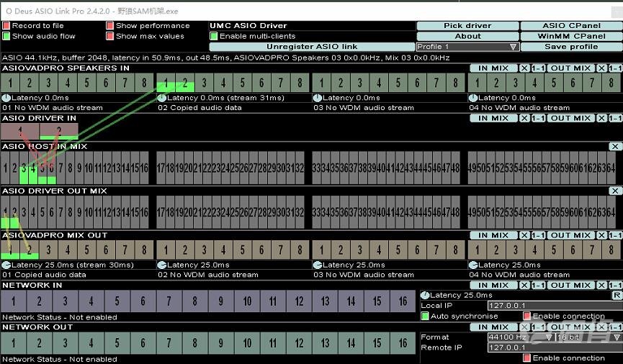The image size is (623, 364).
Task: Click the Network Status text under NETWORK IN
Action: click(60, 317)
